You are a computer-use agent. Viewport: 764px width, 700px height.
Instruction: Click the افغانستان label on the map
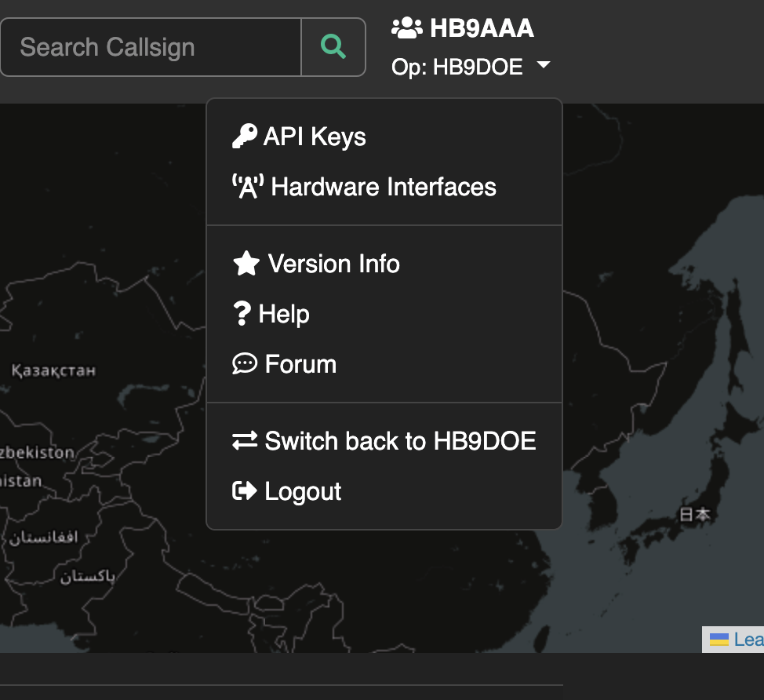(43, 538)
